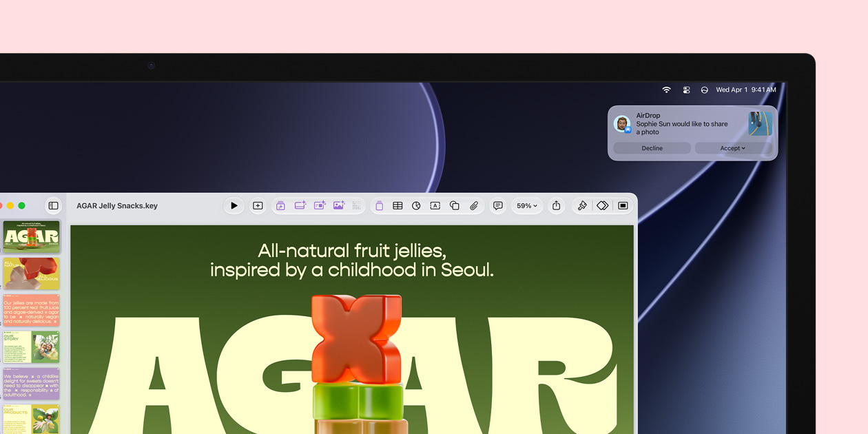Click Sophie Sun's avatar in the notification
The image size is (868, 434).
(622, 124)
